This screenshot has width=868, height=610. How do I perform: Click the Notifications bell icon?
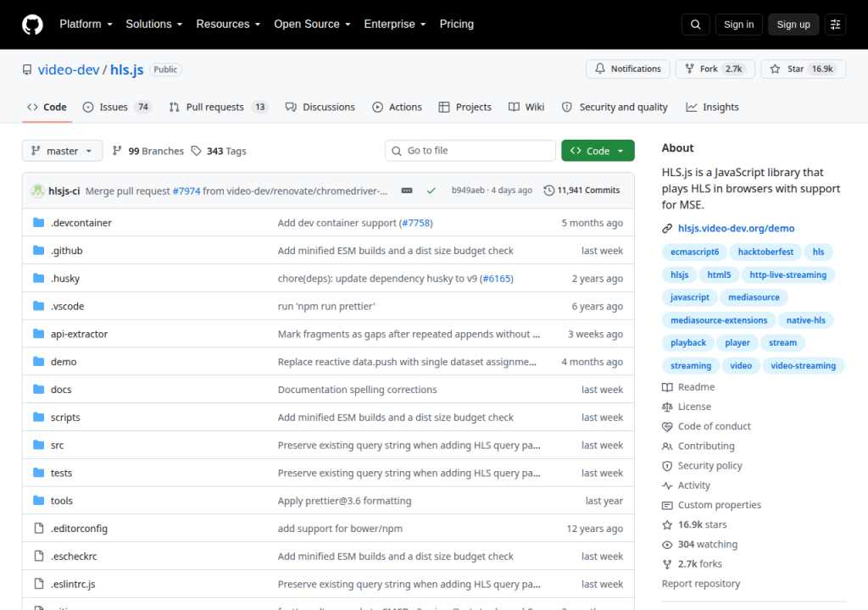(600, 69)
